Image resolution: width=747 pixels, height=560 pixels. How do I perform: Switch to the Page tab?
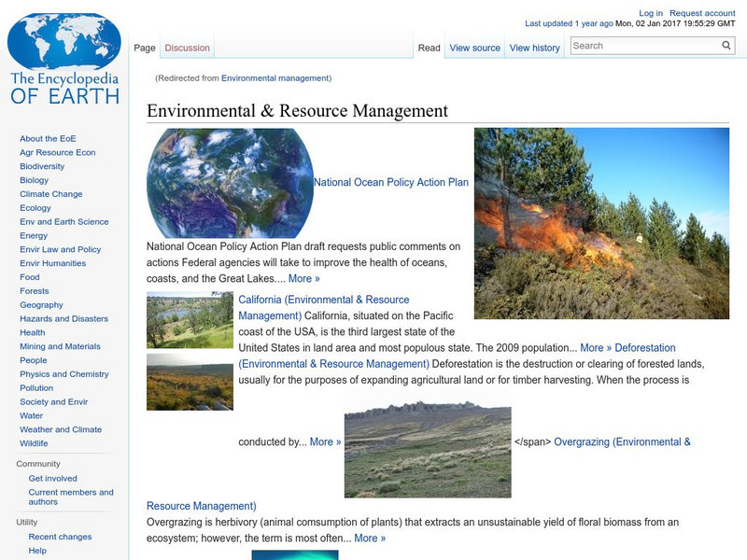[145, 49]
